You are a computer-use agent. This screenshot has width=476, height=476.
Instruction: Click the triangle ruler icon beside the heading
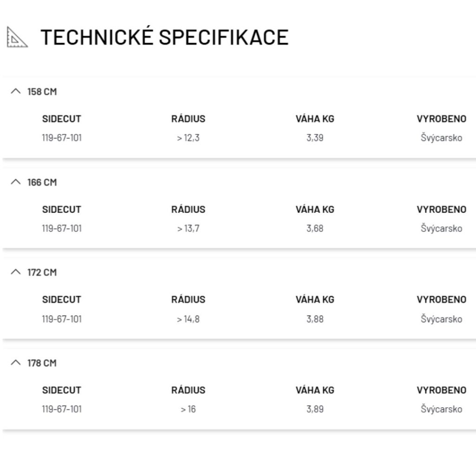[x=17, y=37]
